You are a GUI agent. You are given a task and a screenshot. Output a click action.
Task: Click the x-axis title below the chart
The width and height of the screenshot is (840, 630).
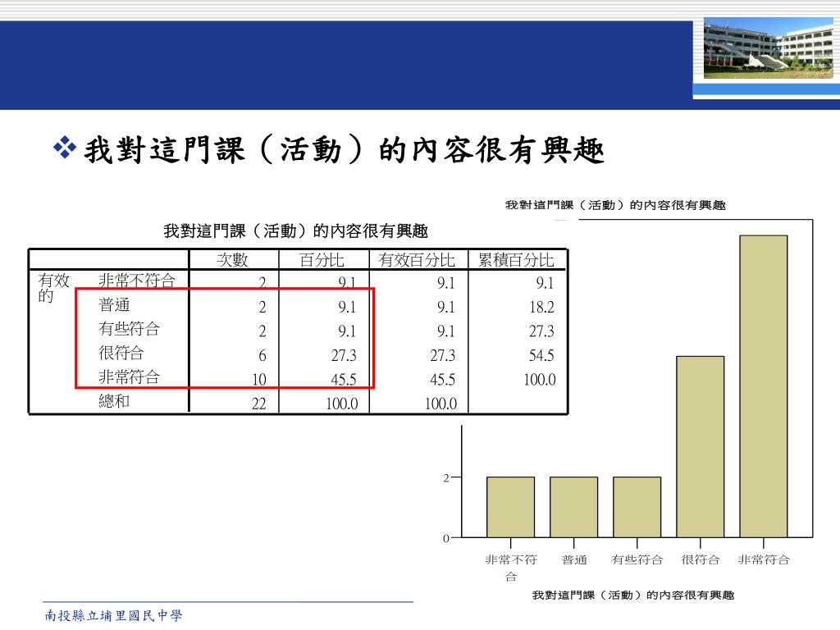(x=633, y=596)
